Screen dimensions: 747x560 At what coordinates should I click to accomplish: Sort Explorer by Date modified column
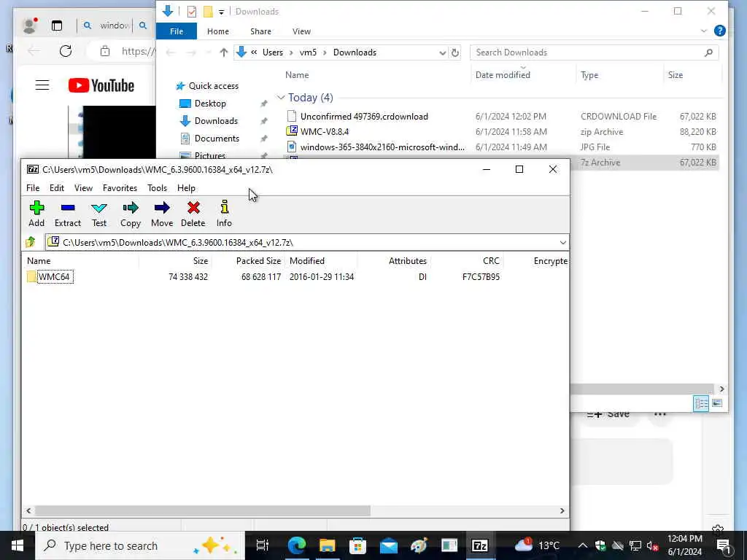(x=503, y=75)
